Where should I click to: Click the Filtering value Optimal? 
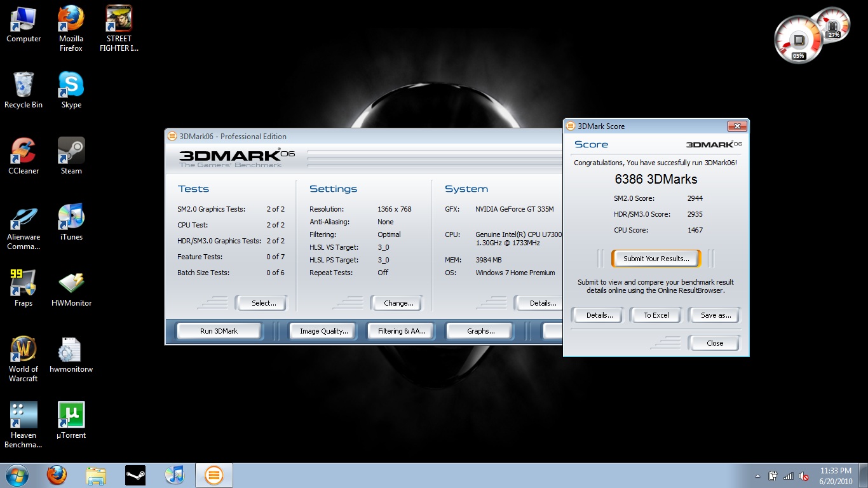(x=389, y=234)
